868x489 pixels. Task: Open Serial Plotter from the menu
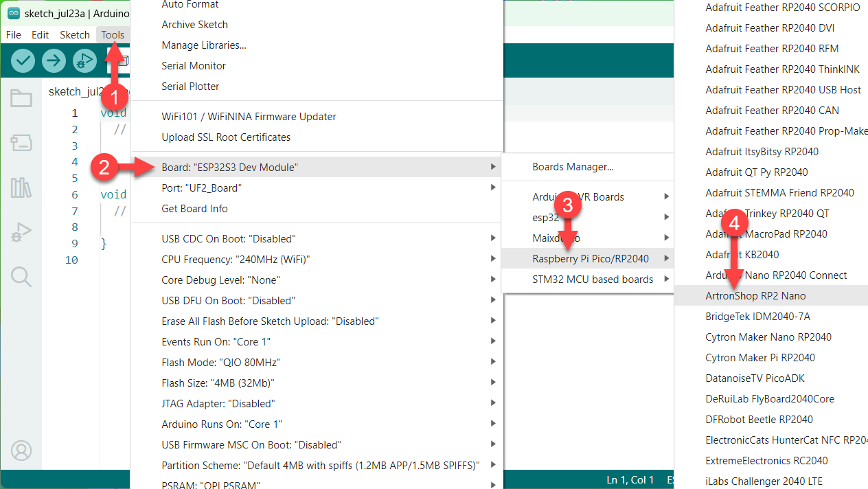tap(317, 87)
